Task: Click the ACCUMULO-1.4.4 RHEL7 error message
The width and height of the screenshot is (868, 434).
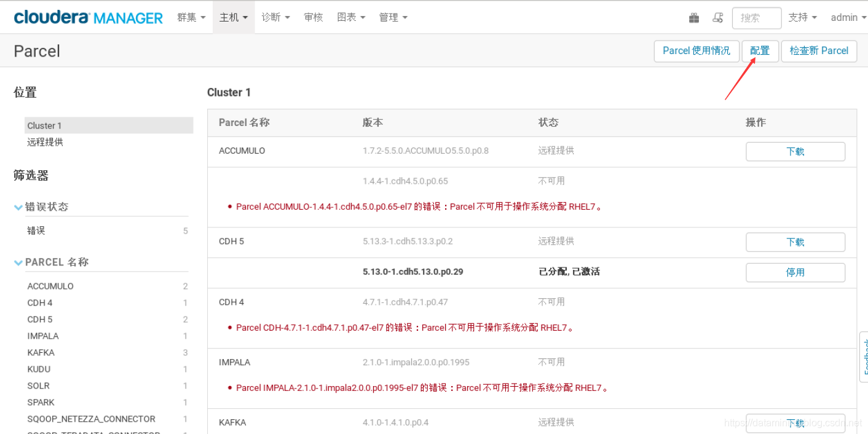Action: [x=420, y=207]
